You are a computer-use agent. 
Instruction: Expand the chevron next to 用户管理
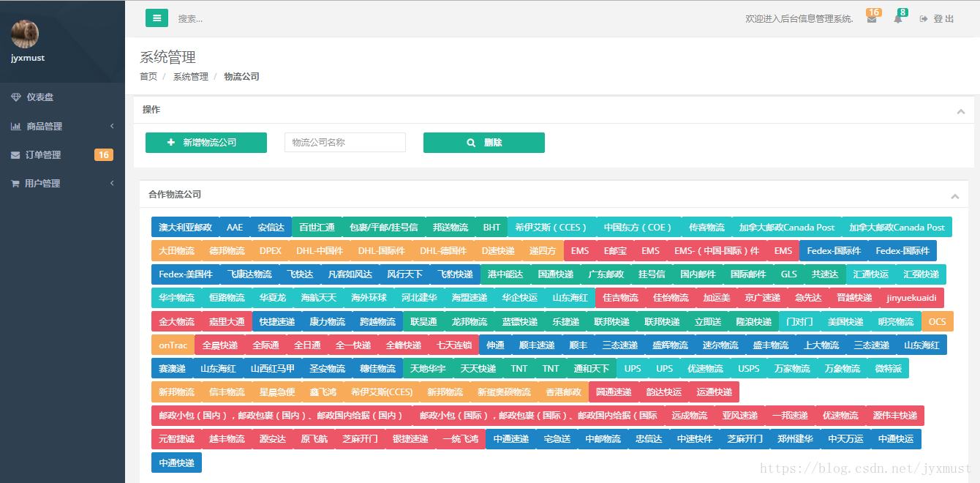click(112, 184)
